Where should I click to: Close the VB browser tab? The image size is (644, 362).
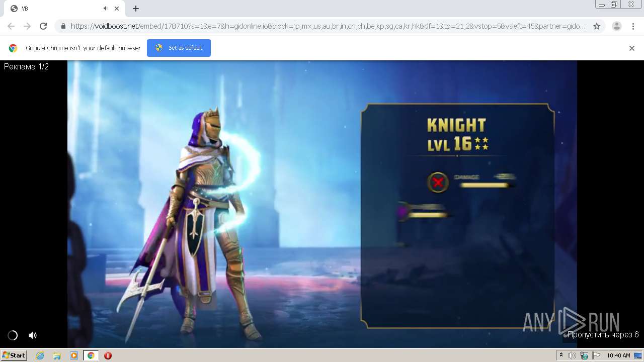click(x=117, y=9)
